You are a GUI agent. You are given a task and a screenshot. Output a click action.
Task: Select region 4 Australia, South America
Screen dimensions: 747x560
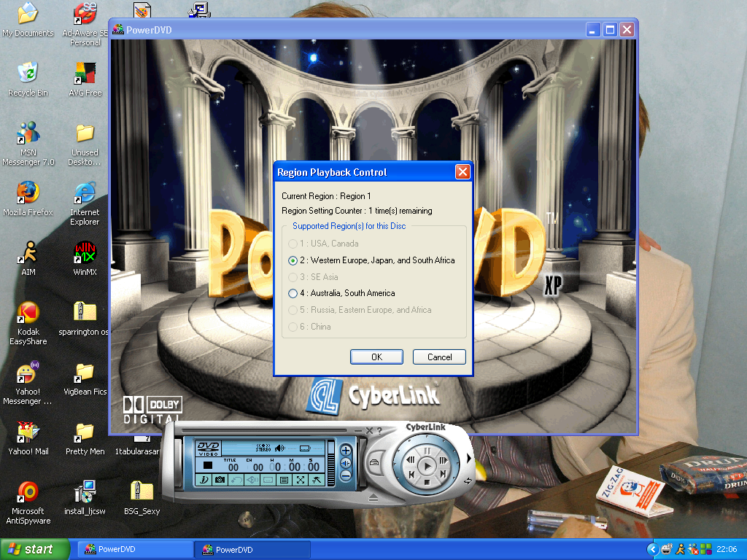[x=293, y=293]
